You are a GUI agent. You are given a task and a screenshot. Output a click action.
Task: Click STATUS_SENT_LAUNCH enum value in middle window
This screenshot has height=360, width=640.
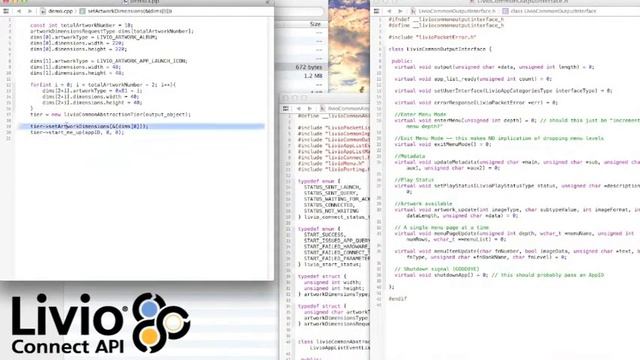pos(332,187)
